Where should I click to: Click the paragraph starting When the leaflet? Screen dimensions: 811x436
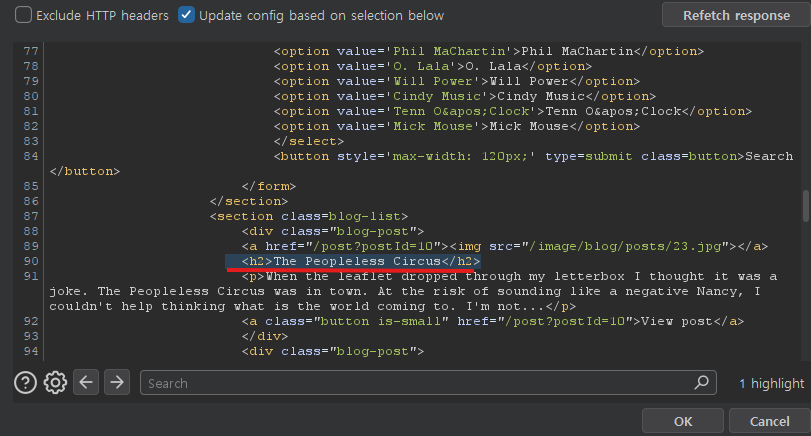point(414,291)
